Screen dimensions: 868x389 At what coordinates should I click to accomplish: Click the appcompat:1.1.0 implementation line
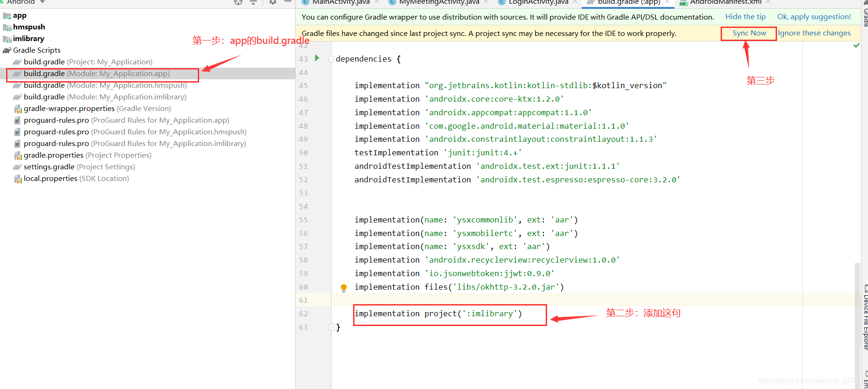(473, 112)
